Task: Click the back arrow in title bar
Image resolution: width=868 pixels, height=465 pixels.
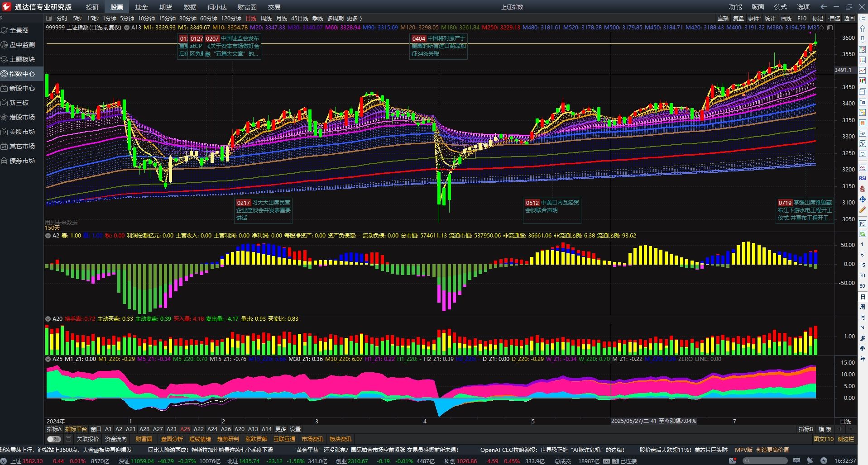Action: coord(824,7)
